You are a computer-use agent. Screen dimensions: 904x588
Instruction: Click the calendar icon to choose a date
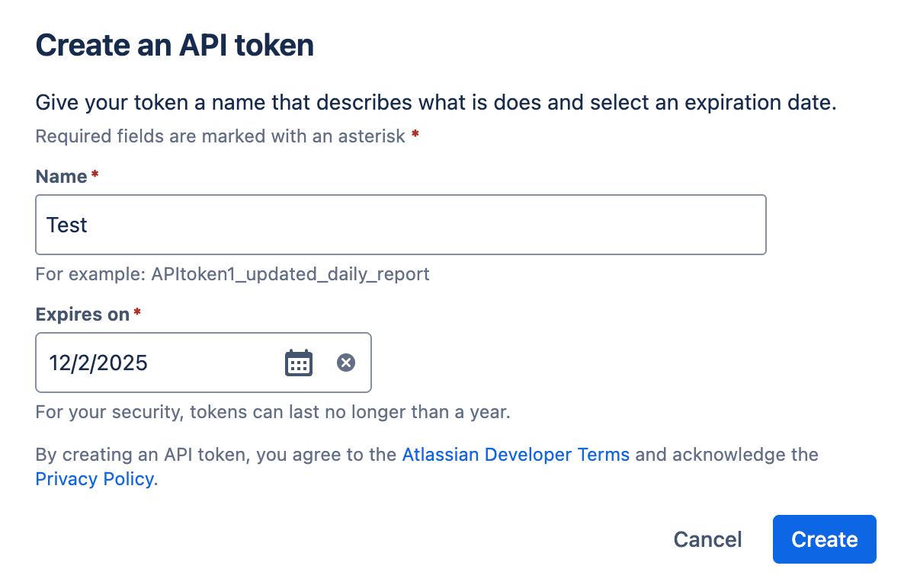[x=298, y=363]
